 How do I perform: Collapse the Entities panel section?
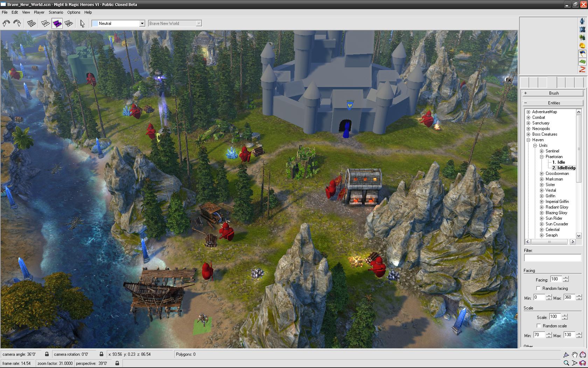point(553,103)
